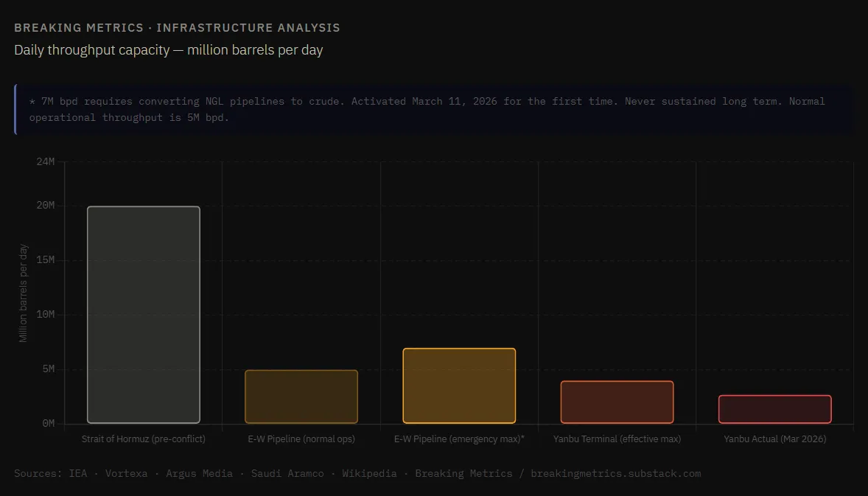868x496 pixels.
Task: Click the 10M y-axis tick label
Action: pos(45,314)
